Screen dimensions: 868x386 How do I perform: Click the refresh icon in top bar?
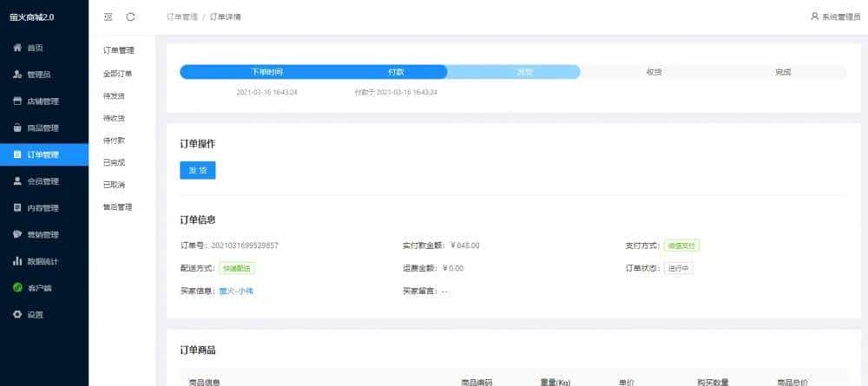click(x=131, y=16)
